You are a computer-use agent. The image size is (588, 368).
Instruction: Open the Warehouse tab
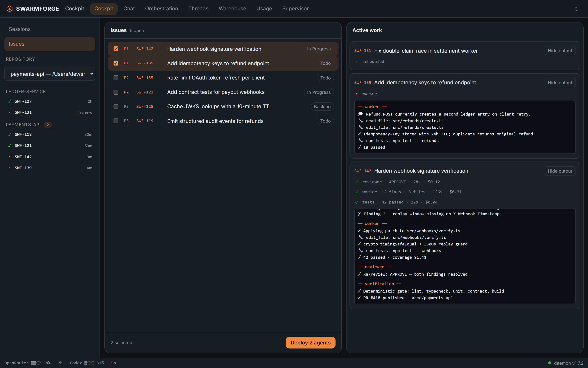[x=232, y=8]
